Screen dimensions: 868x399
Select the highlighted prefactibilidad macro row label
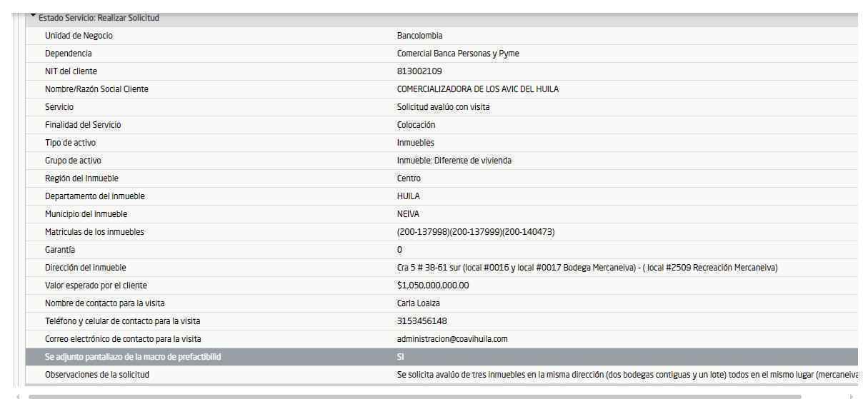point(133,357)
